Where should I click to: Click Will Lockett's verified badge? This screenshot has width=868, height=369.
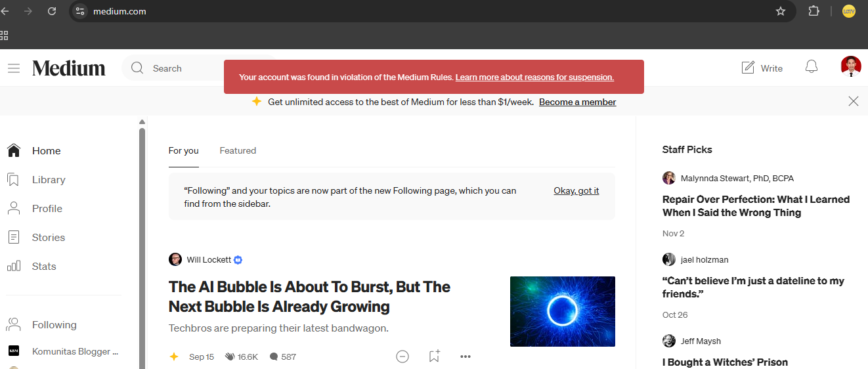coord(238,260)
